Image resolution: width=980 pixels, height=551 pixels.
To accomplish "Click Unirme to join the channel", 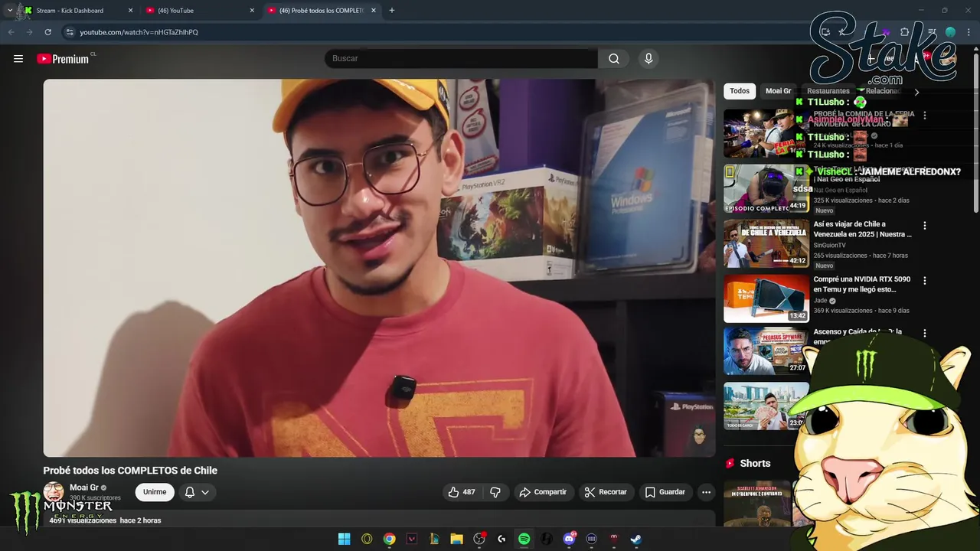I will point(155,492).
